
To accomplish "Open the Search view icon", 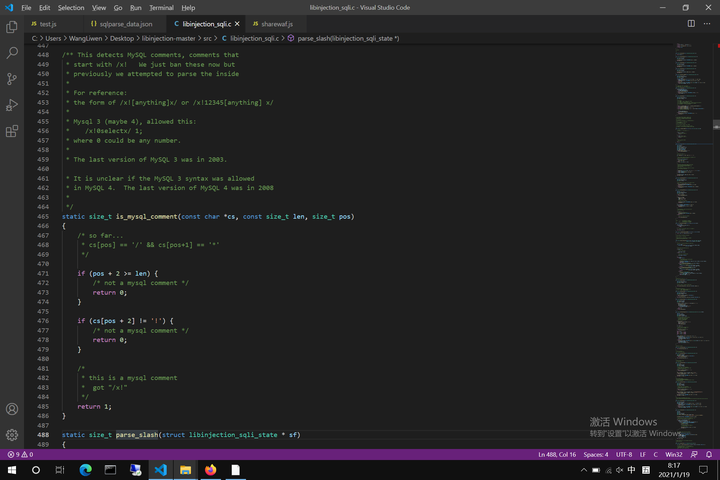I will tap(12, 53).
